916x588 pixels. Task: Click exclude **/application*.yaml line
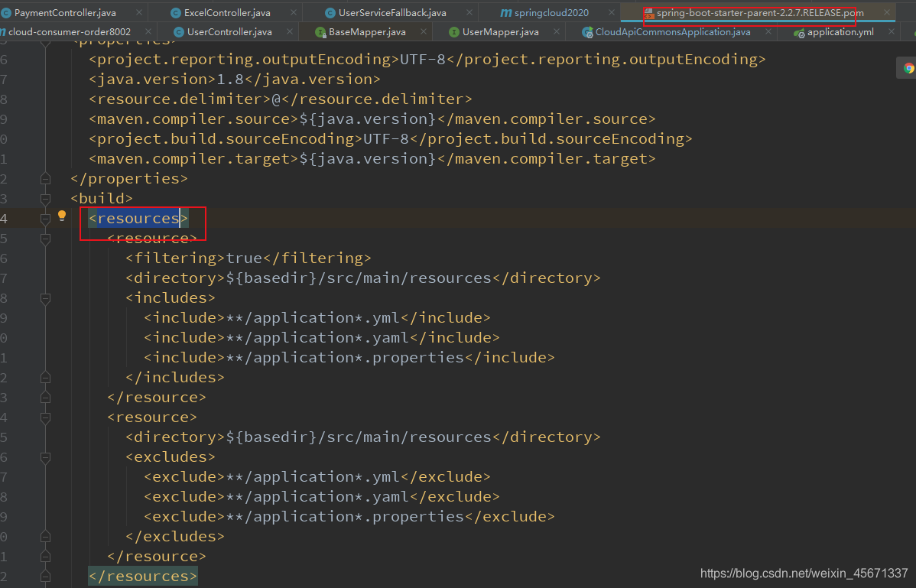pos(322,496)
